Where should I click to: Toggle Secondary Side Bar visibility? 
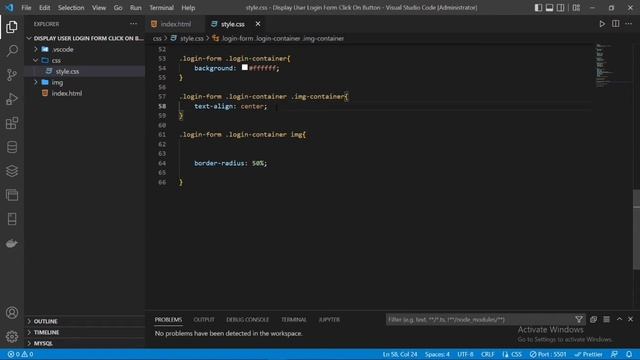pos(561,8)
